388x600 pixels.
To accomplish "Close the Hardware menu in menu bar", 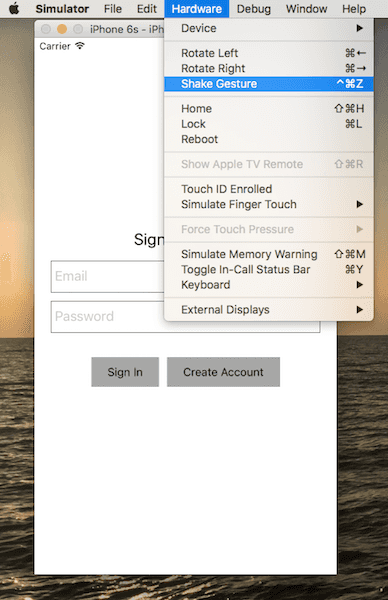I will click(x=197, y=9).
